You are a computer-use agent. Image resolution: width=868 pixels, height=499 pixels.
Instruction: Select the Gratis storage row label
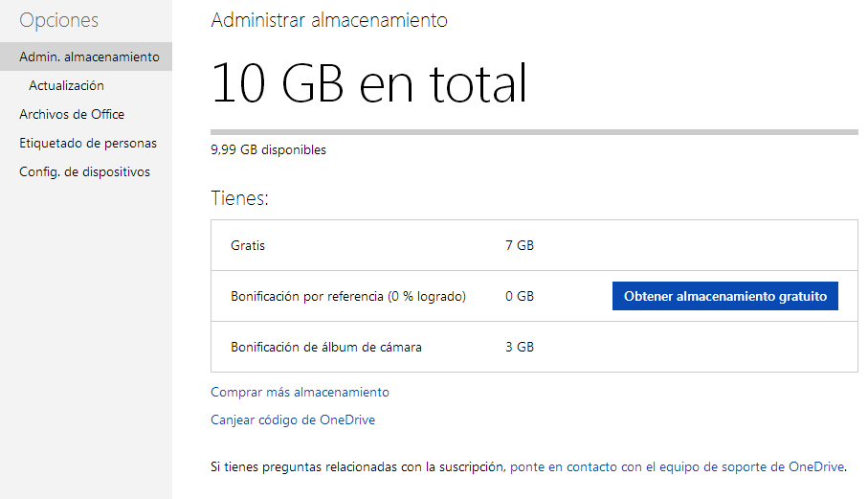click(248, 245)
